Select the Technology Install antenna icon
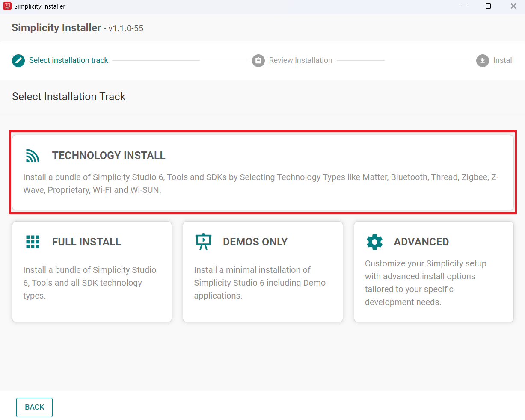The image size is (525, 420). (x=32, y=156)
